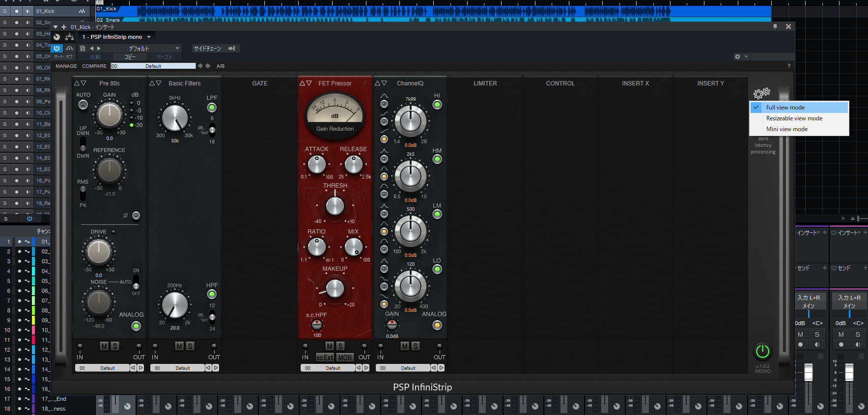Mute the Pre 80s module with M button
The height and width of the screenshot is (415, 868).
pos(104,346)
